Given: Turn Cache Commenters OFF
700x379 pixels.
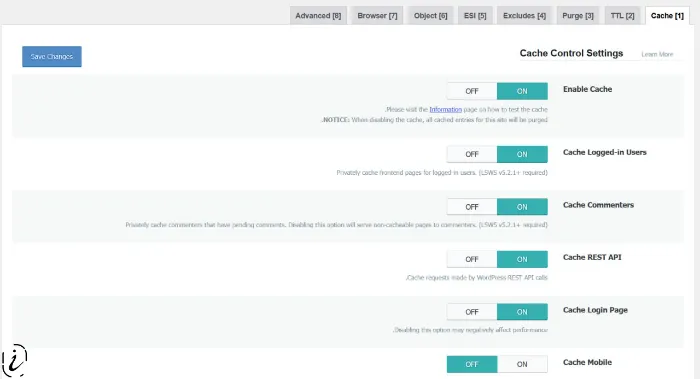Looking at the screenshot, I should (472, 207).
